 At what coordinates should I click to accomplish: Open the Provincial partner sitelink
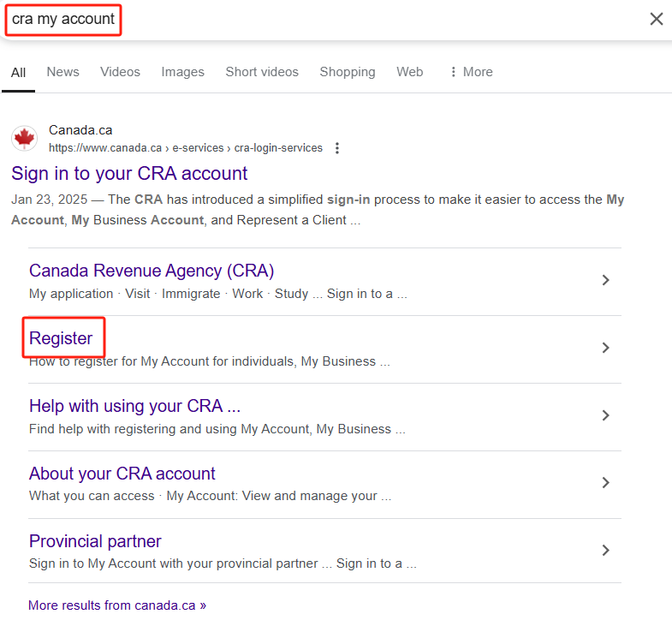pos(95,541)
